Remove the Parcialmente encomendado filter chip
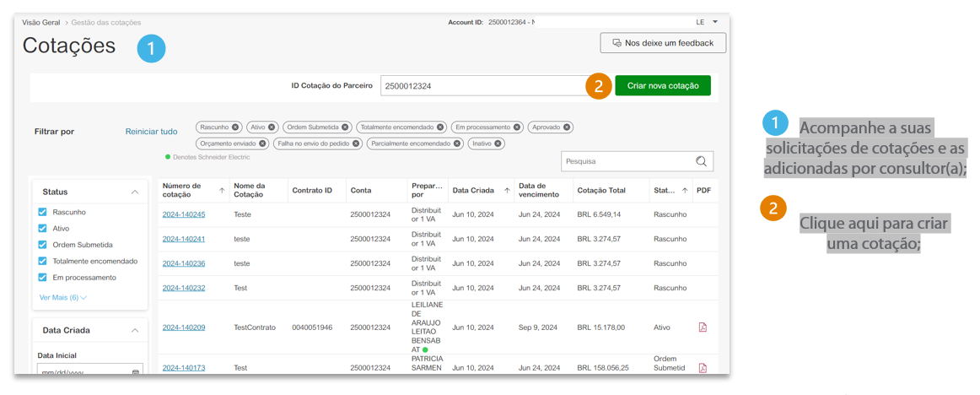This screenshot has width=980, height=395. [x=457, y=143]
